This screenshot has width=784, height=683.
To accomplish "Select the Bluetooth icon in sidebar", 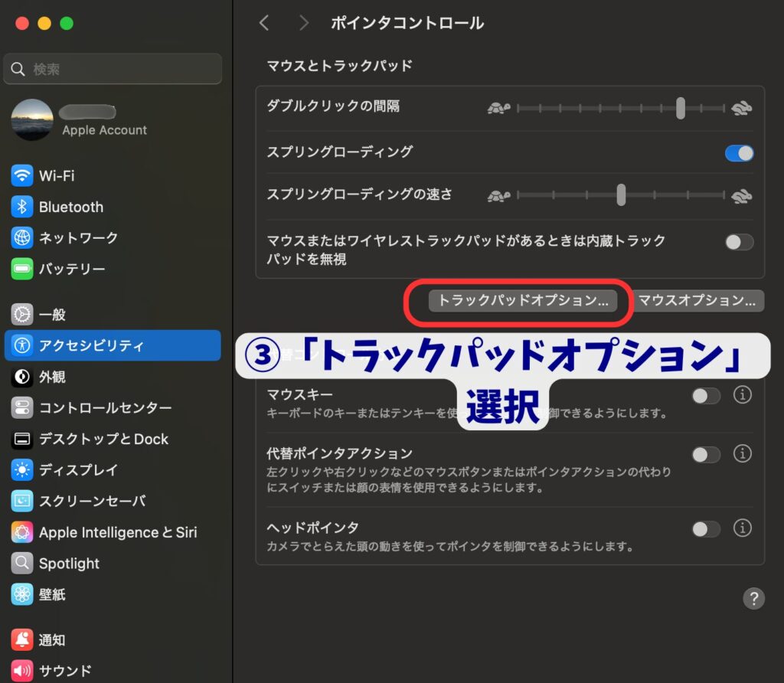I will (22, 207).
